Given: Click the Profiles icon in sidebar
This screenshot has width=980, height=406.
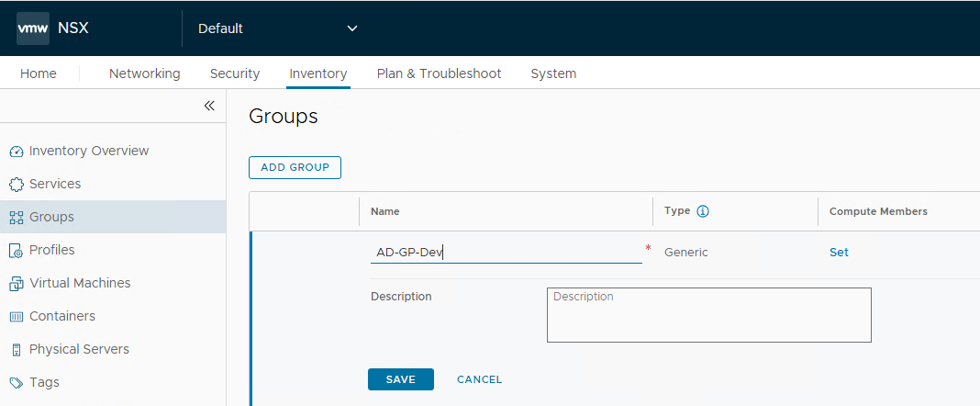Looking at the screenshot, I should pos(16,251).
